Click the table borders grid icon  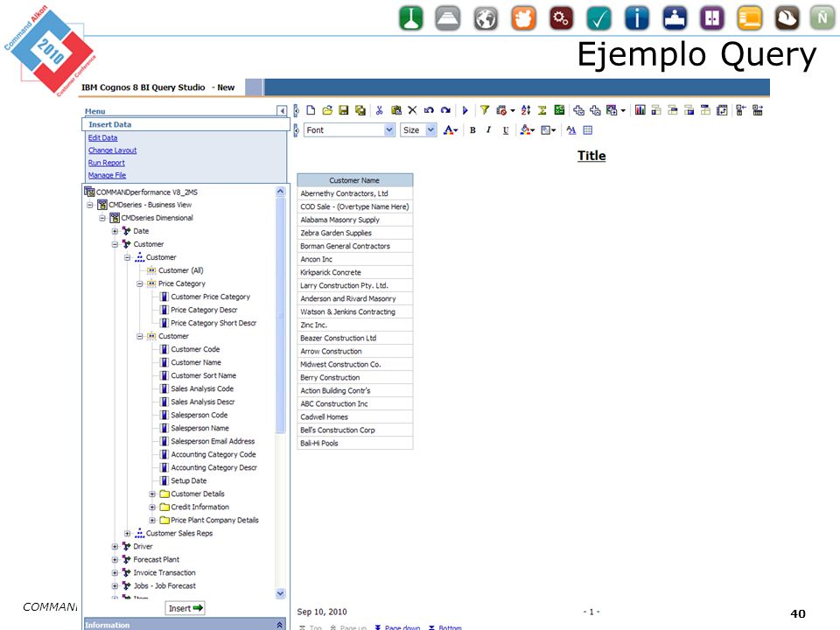(588, 130)
